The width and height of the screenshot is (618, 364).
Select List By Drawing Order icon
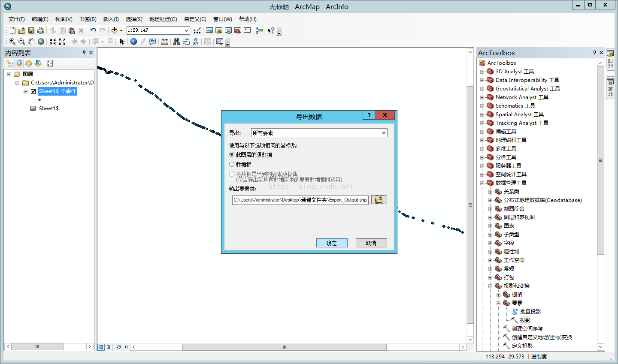click(x=10, y=63)
